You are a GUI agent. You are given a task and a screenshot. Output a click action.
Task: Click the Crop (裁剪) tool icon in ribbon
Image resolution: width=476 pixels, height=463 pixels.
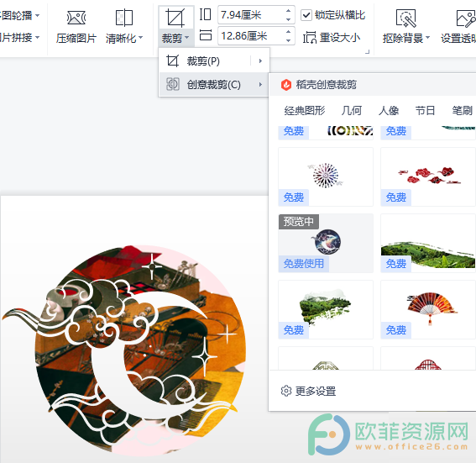[175, 18]
